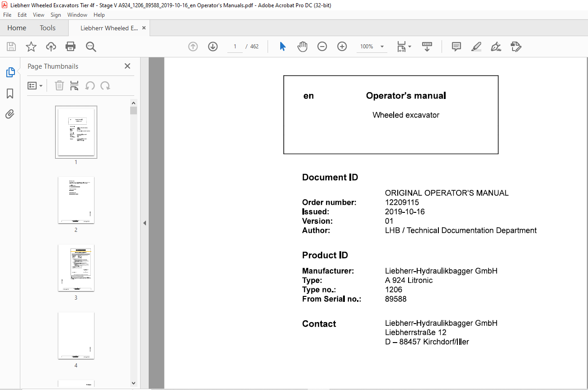Click the 'Product ID' heading
The image size is (588, 390).
pos(325,255)
